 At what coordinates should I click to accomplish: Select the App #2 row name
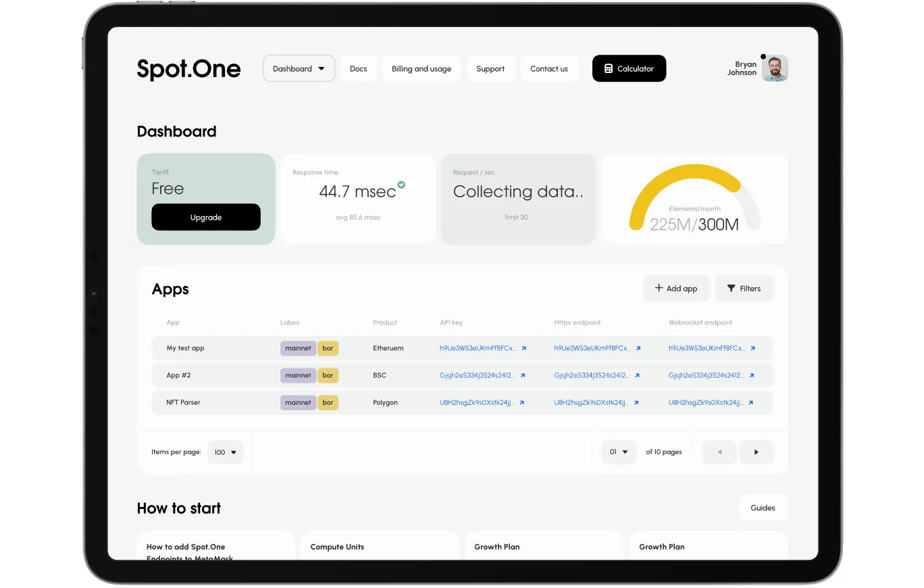[x=178, y=375]
